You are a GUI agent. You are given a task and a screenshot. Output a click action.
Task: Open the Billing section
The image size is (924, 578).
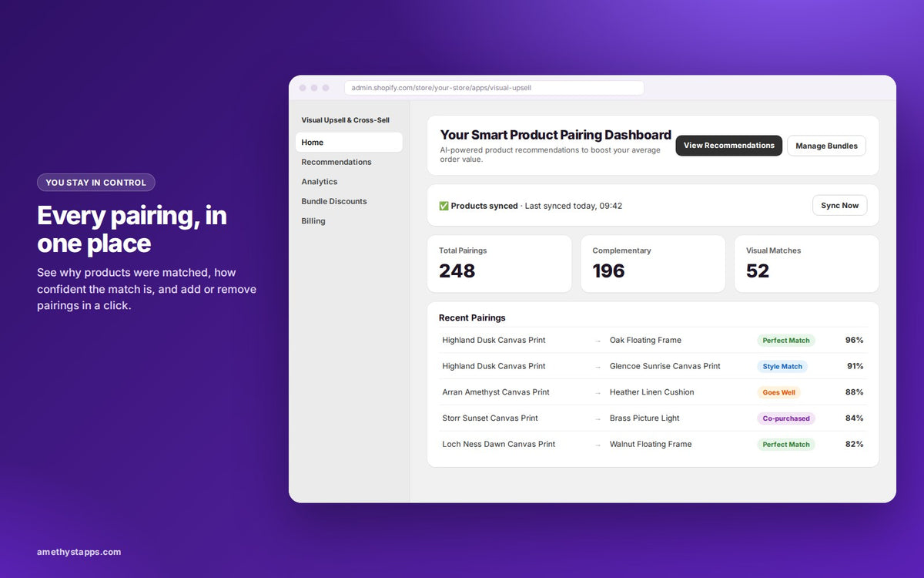313,221
